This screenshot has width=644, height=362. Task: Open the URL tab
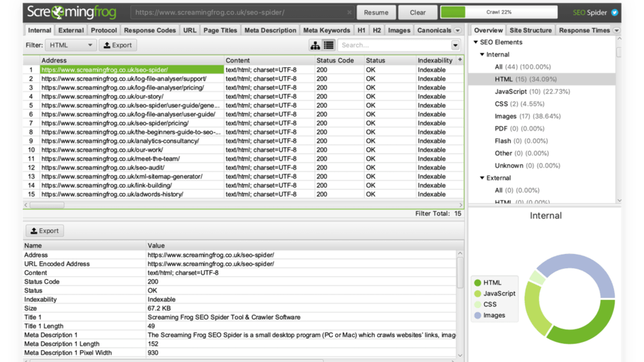189,30
